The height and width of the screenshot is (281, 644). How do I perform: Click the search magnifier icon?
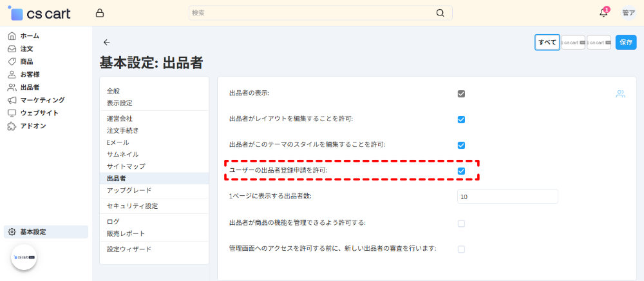[440, 13]
